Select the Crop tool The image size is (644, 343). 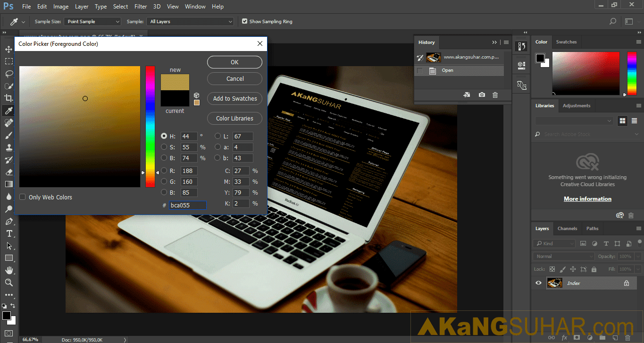[x=8, y=98]
